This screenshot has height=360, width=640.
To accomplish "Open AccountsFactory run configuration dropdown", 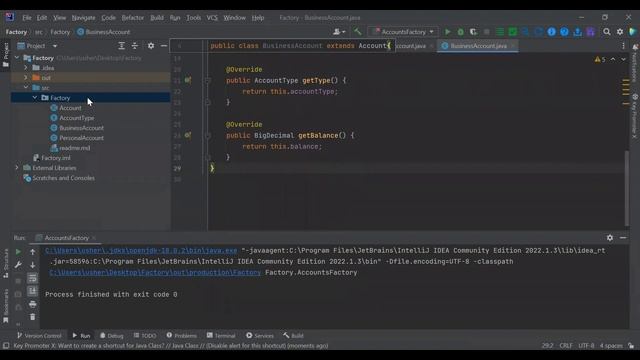I will tap(403, 32).
